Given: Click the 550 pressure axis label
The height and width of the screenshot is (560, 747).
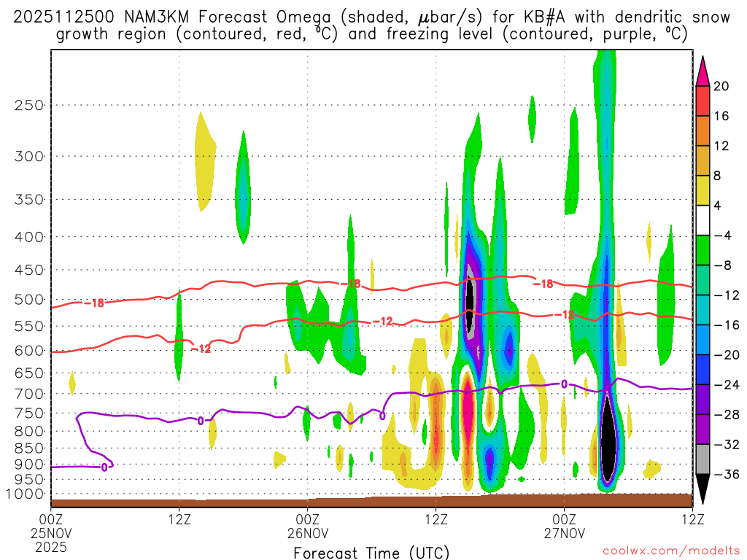Looking at the screenshot, I should (29, 326).
